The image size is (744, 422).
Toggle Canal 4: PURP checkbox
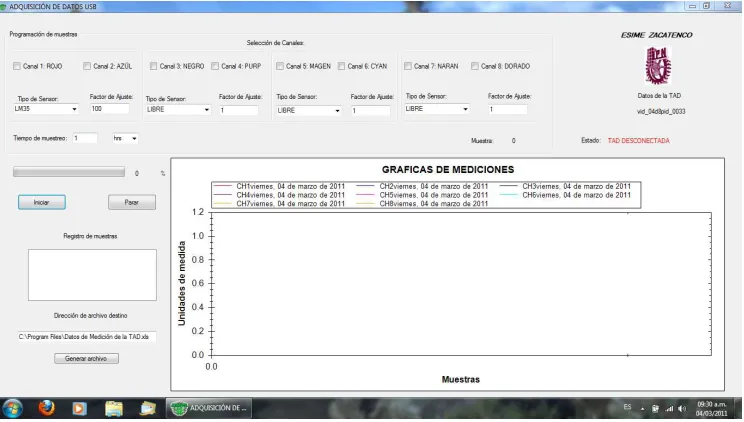click(x=215, y=66)
